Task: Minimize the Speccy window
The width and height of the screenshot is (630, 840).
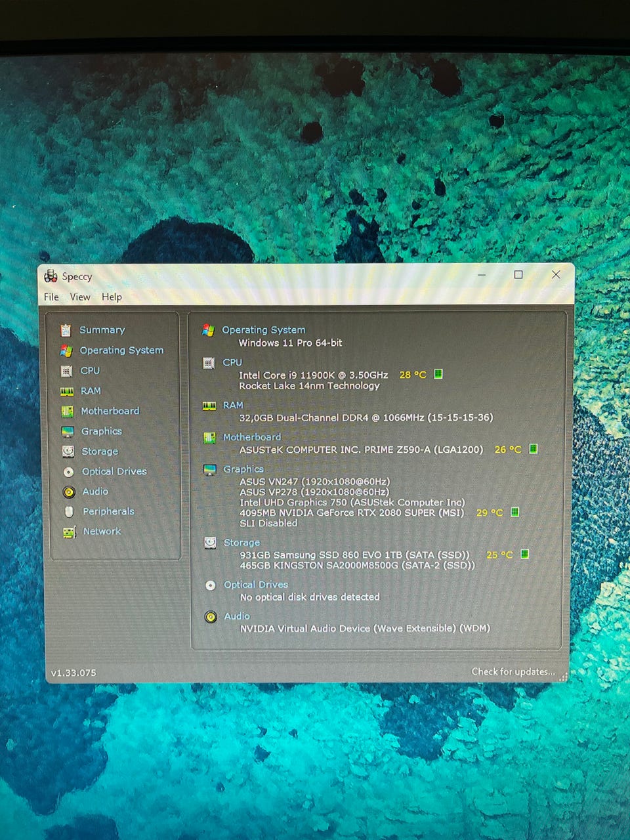Action: [482, 275]
